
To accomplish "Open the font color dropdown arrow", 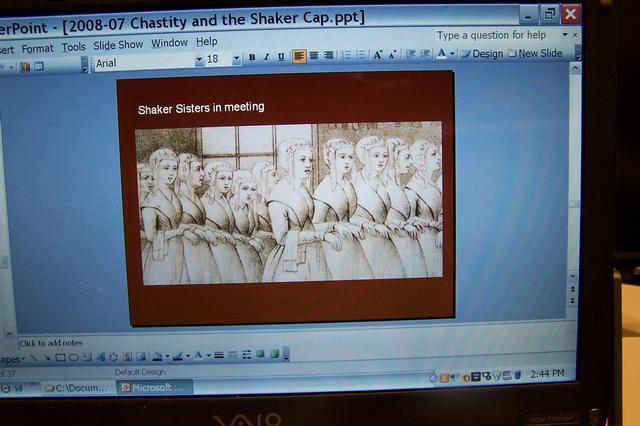I will tap(452, 54).
